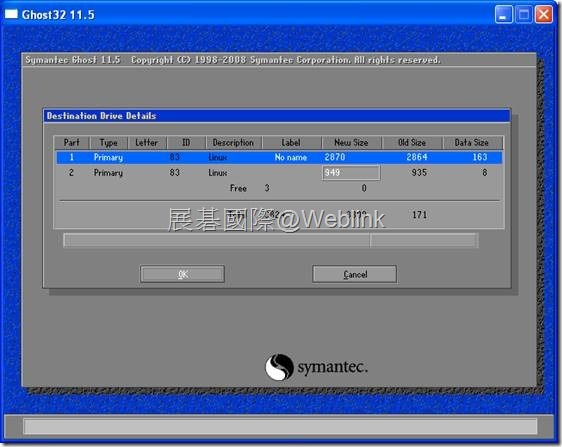Click the Label column header
562x447 pixels.
[291, 143]
